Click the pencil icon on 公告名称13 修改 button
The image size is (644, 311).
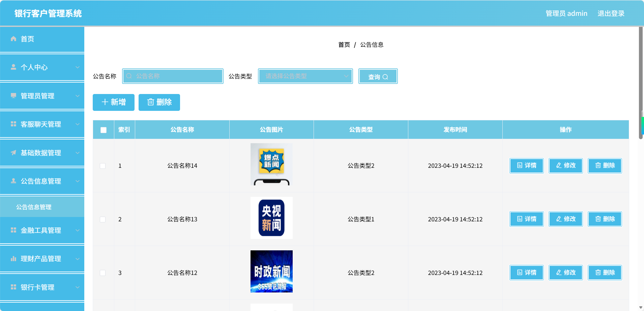coord(559,219)
